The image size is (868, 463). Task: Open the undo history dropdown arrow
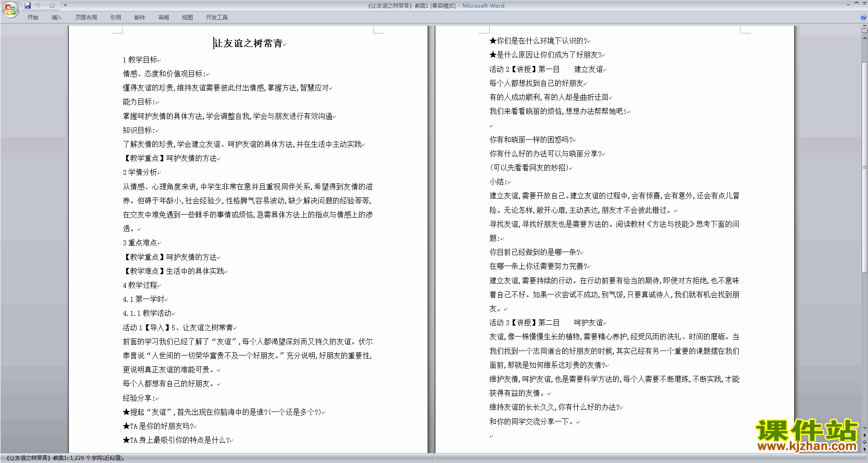pos(44,5)
